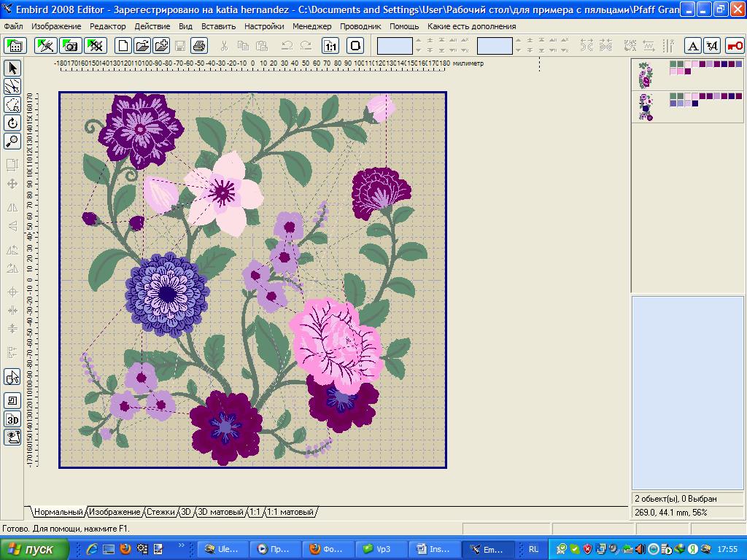Screen dimensions: 747x560
Task: Open the Файл menu
Action: pos(13,26)
